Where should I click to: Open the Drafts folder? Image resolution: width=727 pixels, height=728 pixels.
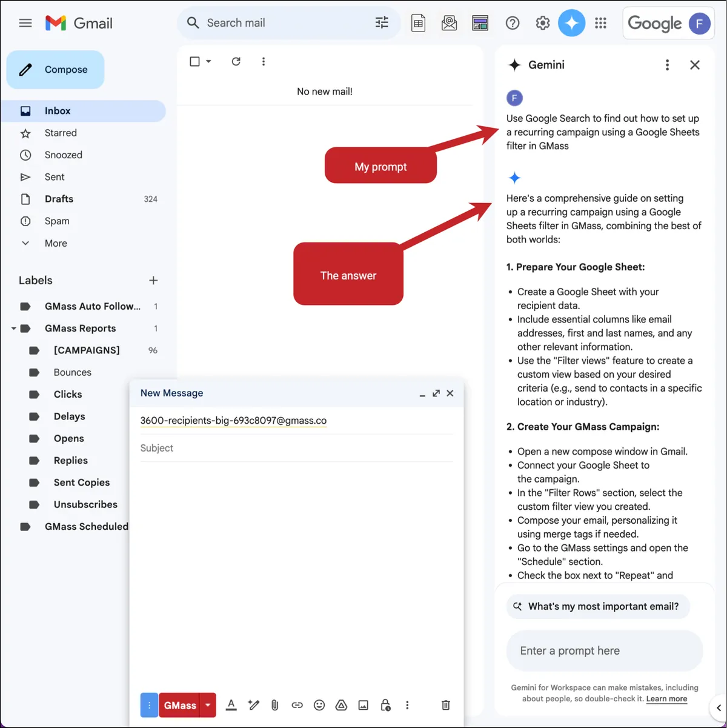pyautogui.click(x=59, y=199)
